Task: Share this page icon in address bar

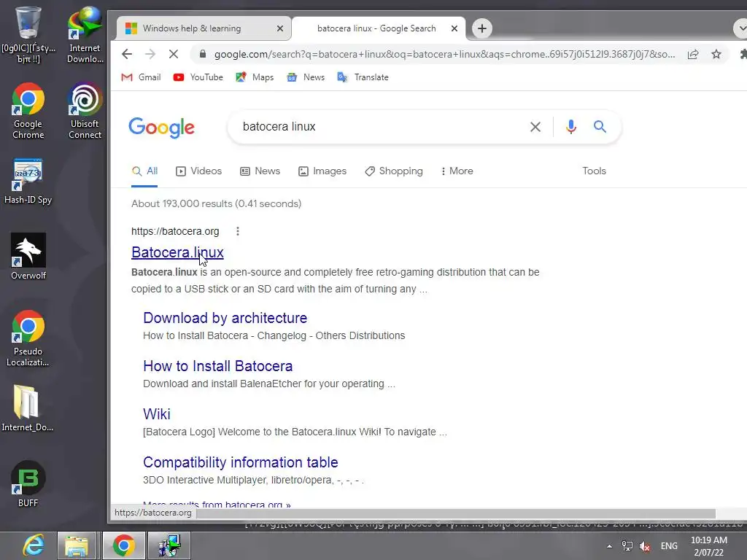Action: [x=693, y=54]
